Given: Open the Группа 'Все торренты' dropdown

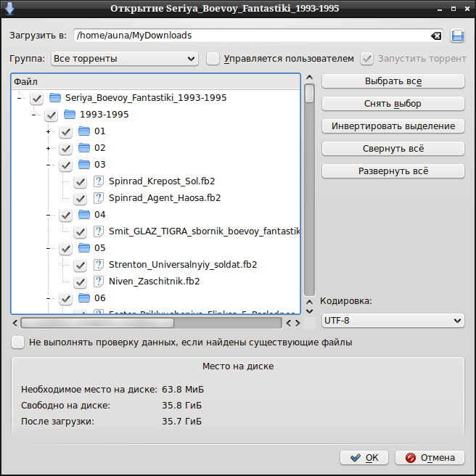Looking at the screenshot, I should (125, 59).
